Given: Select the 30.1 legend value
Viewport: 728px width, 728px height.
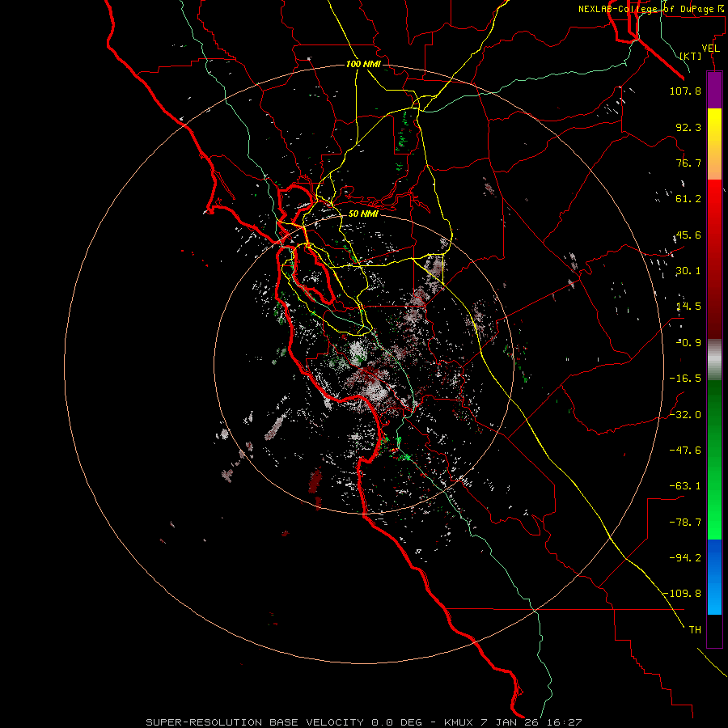Looking at the screenshot, I should pyautogui.click(x=688, y=271).
